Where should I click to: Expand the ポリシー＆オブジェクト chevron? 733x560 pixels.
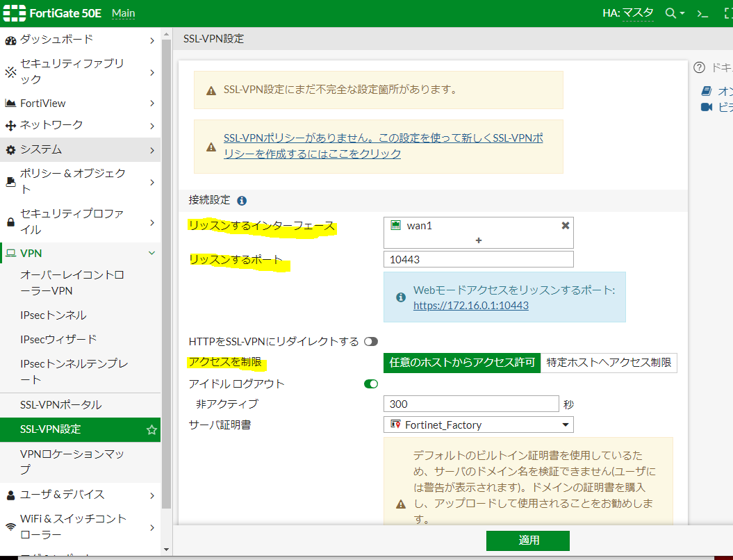pyautogui.click(x=152, y=182)
